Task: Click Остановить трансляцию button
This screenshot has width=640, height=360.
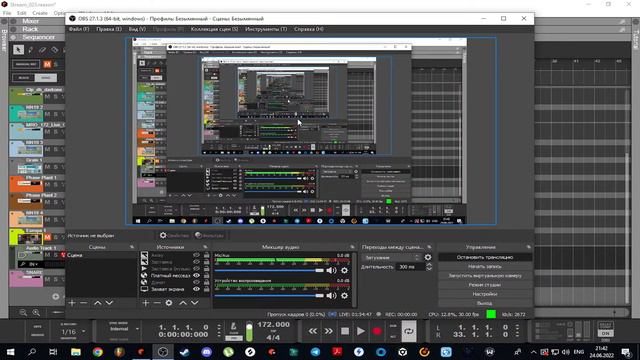Action: pyautogui.click(x=485, y=257)
